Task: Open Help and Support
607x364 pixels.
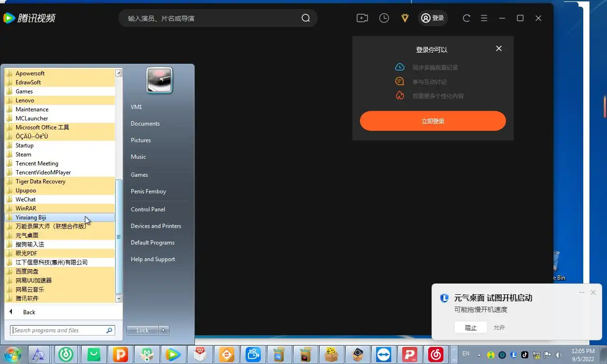Action: [153, 259]
